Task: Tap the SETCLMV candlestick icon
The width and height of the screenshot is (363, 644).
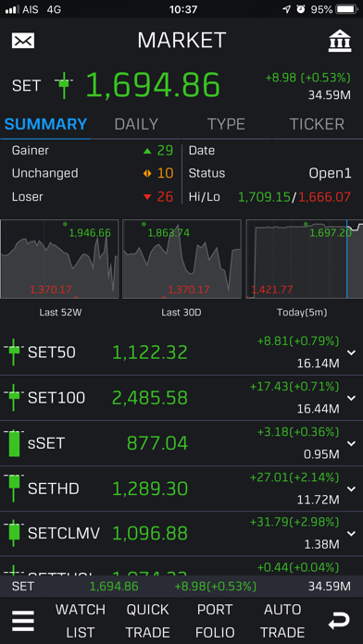Action: click(x=14, y=533)
